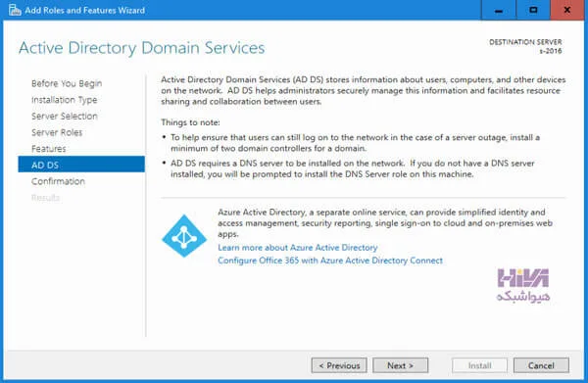Maximize the wizard window

[533, 10]
